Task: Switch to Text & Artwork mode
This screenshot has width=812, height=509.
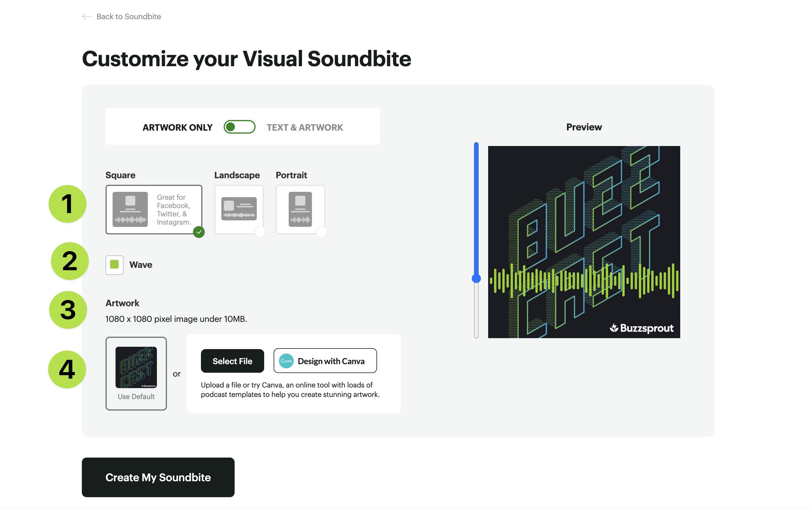Action: tap(305, 127)
